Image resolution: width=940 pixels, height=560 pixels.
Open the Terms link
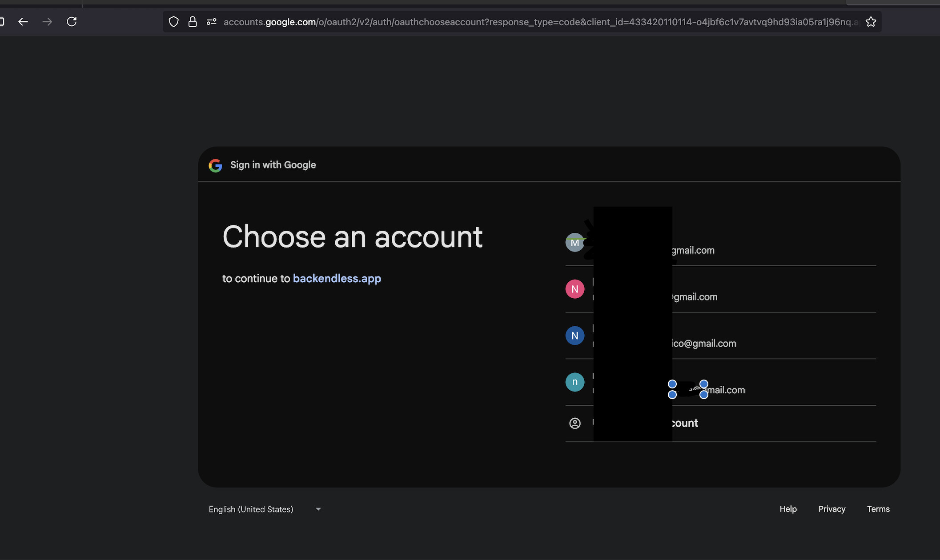[x=878, y=509]
